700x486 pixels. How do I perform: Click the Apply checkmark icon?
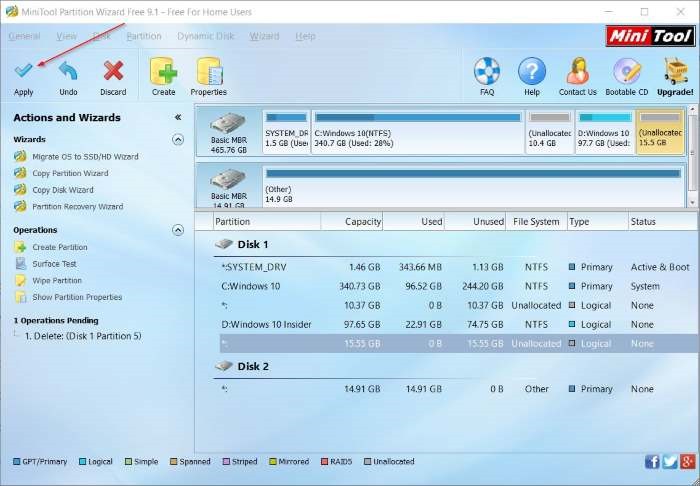[23, 71]
